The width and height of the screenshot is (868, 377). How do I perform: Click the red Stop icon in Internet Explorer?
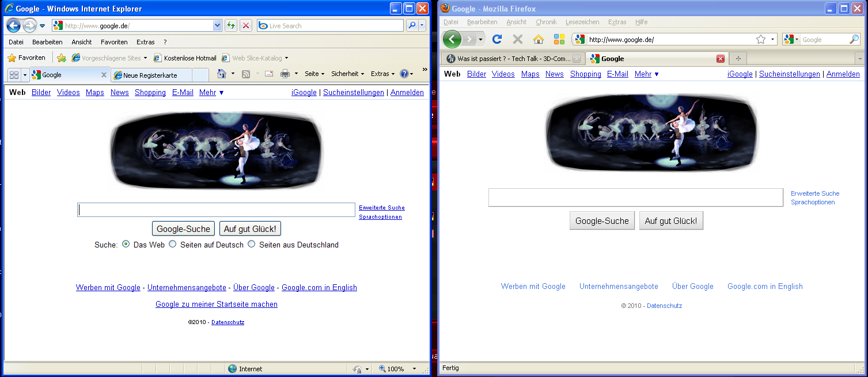[x=246, y=25]
